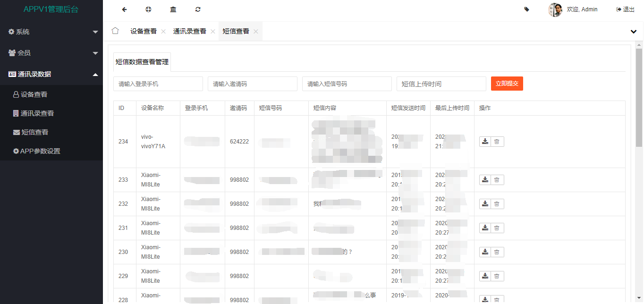
Task: Click the 退出 logout link
Action: [626, 9]
